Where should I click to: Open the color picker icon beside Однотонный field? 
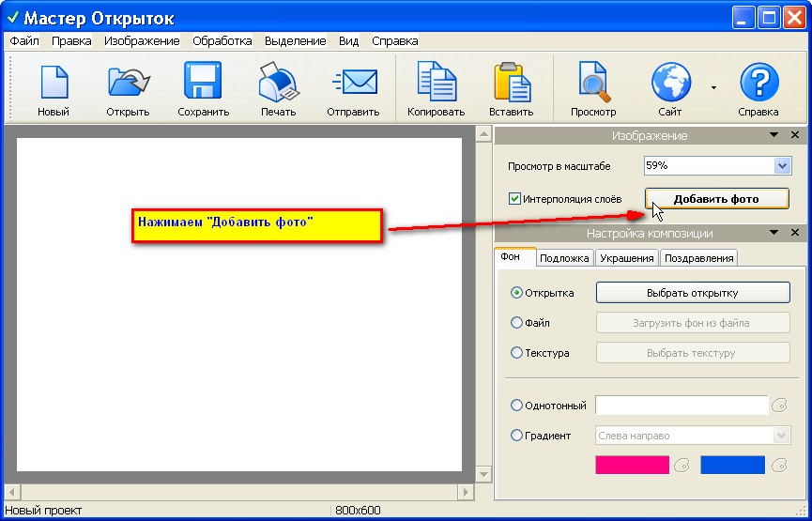coord(779,405)
